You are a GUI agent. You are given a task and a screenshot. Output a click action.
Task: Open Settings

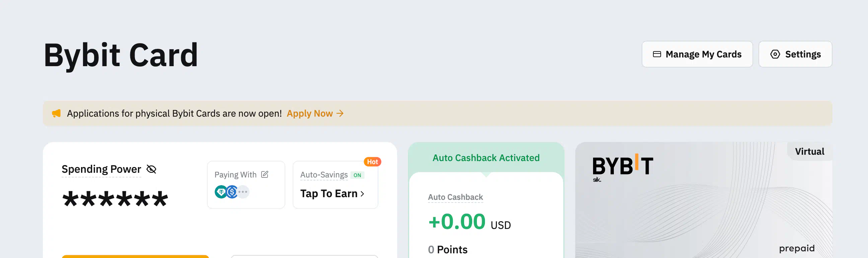point(795,54)
